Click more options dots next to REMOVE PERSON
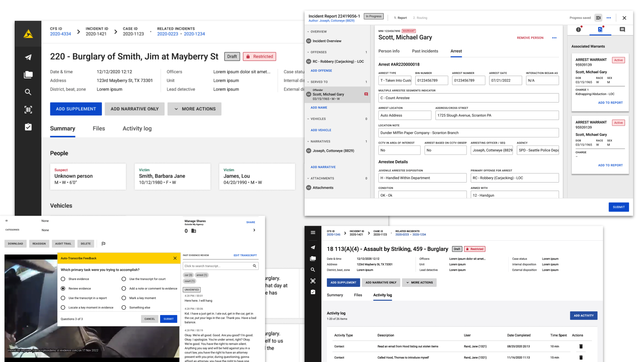This screenshot has width=644, height=362. (554, 38)
